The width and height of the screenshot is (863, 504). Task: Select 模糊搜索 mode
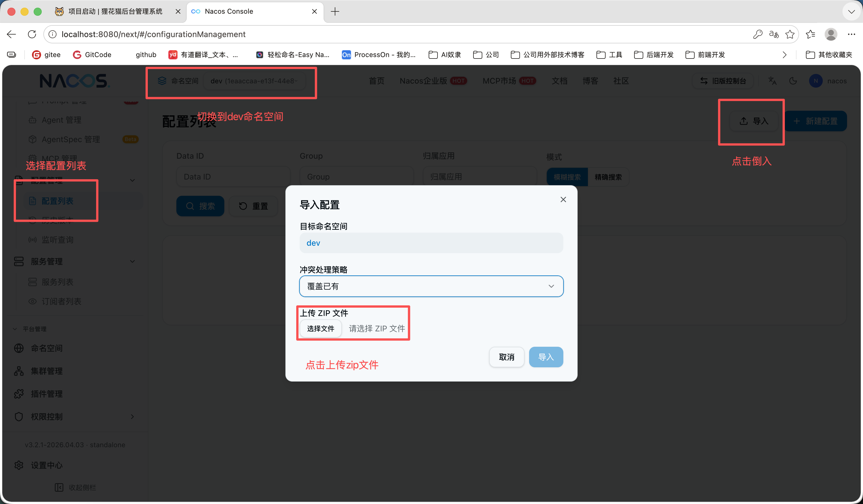pyautogui.click(x=567, y=177)
